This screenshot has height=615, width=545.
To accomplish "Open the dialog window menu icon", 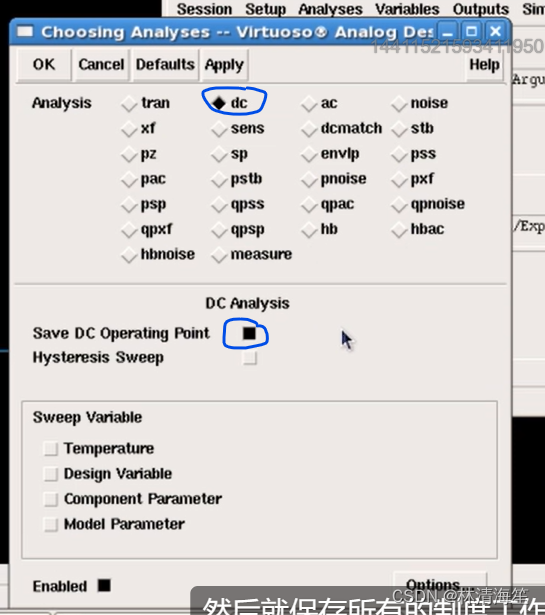I will tap(25, 31).
